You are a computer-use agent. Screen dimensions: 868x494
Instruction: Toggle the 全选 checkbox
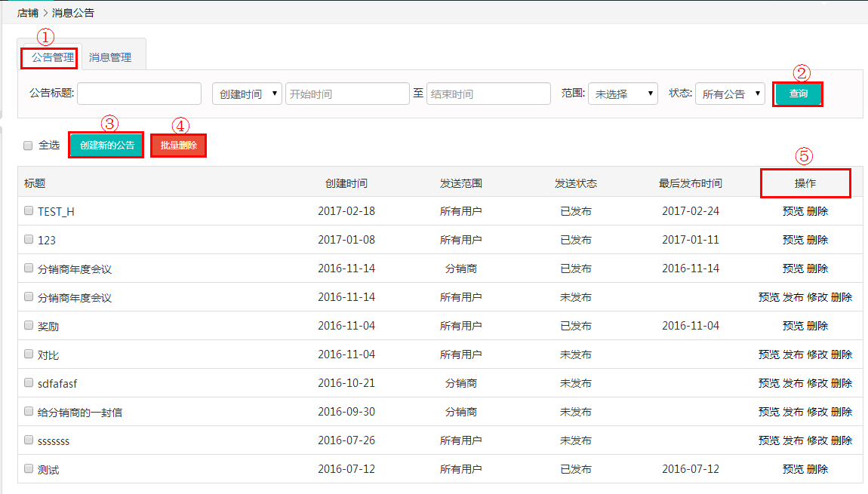tap(28, 145)
